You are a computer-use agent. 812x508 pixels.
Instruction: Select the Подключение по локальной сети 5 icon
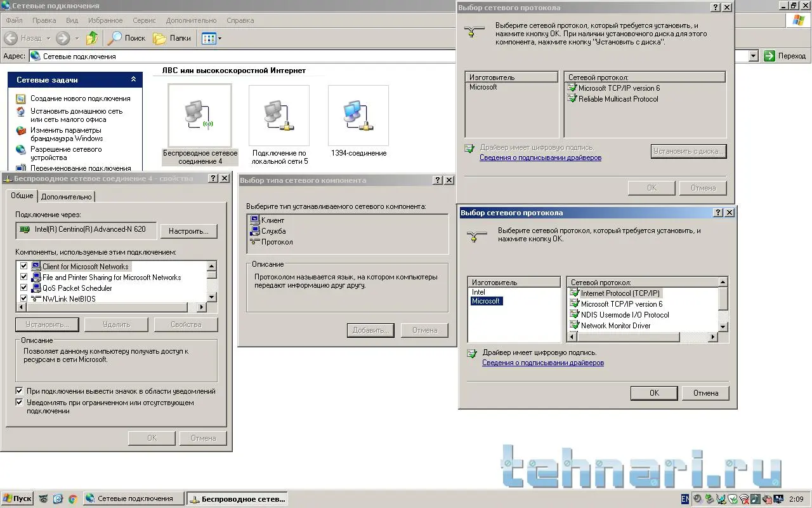[x=279, y=125]
